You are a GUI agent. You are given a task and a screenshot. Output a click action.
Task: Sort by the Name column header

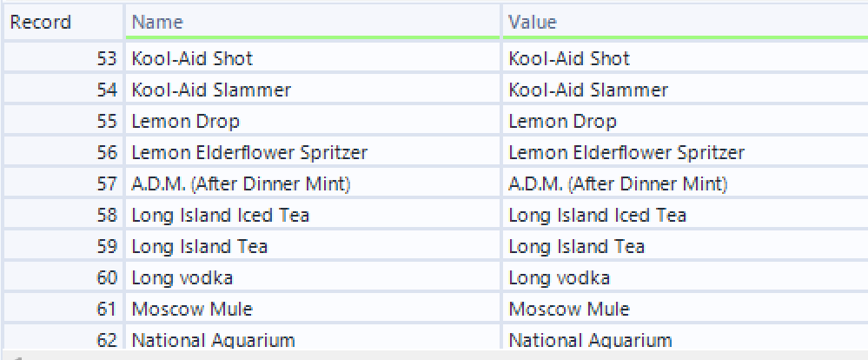click(x=157, y=22)
